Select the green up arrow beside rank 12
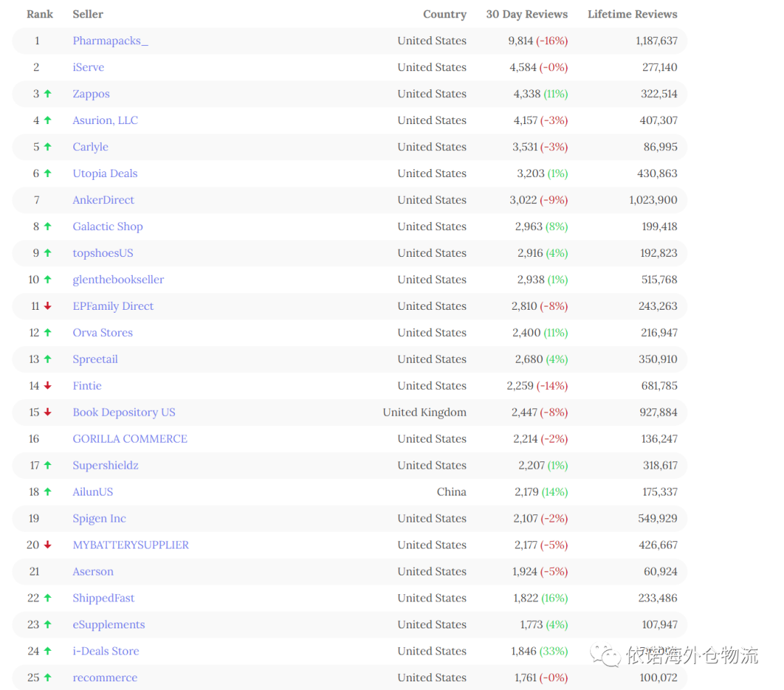Screen dimensions: 784x690 [48, 332]
